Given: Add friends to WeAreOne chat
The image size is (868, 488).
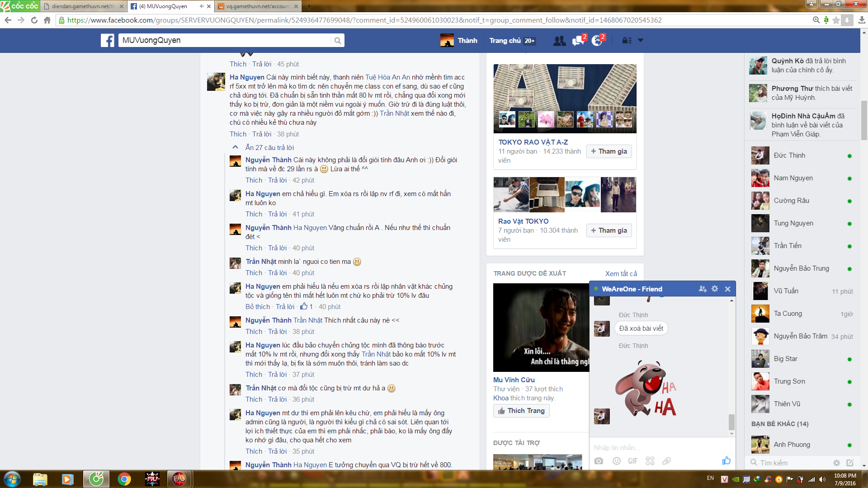Looking at the screenshot, I should pos(703,289).
